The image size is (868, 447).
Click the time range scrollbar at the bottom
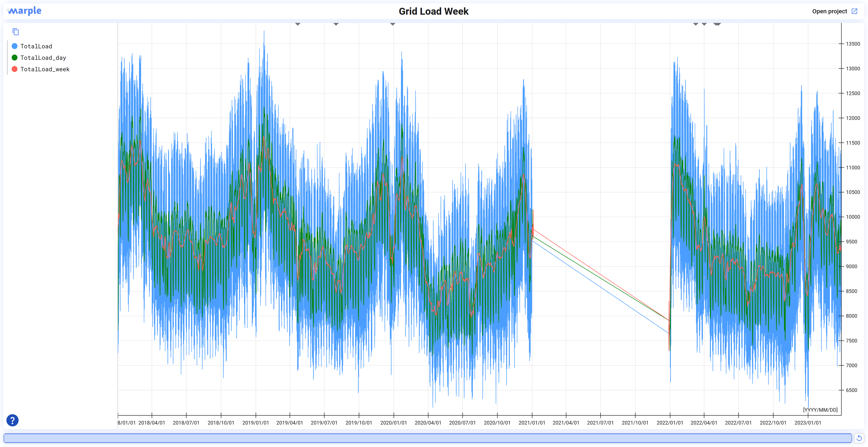[x=427, y=438]
